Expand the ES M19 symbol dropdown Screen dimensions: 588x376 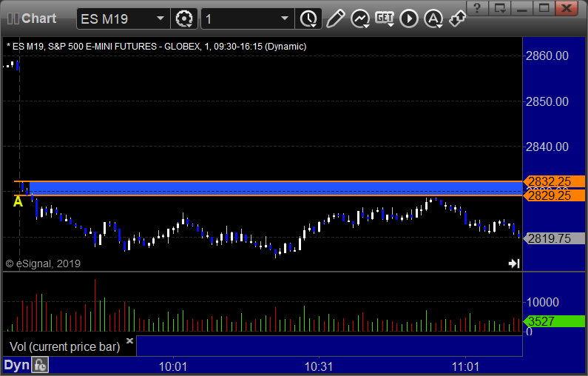coord(160,19)
